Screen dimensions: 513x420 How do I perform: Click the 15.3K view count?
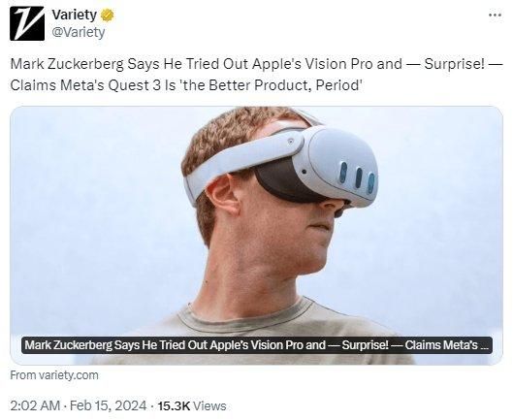[174, 405]
